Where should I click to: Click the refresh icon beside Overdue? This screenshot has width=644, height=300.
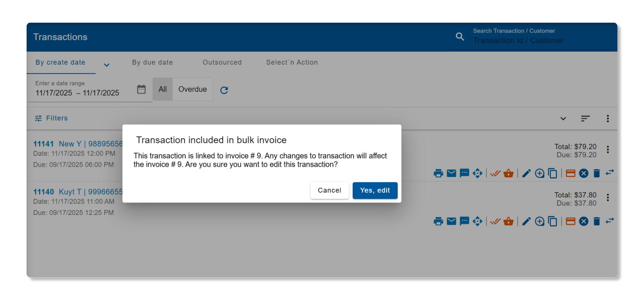click(x=224, y=90)
